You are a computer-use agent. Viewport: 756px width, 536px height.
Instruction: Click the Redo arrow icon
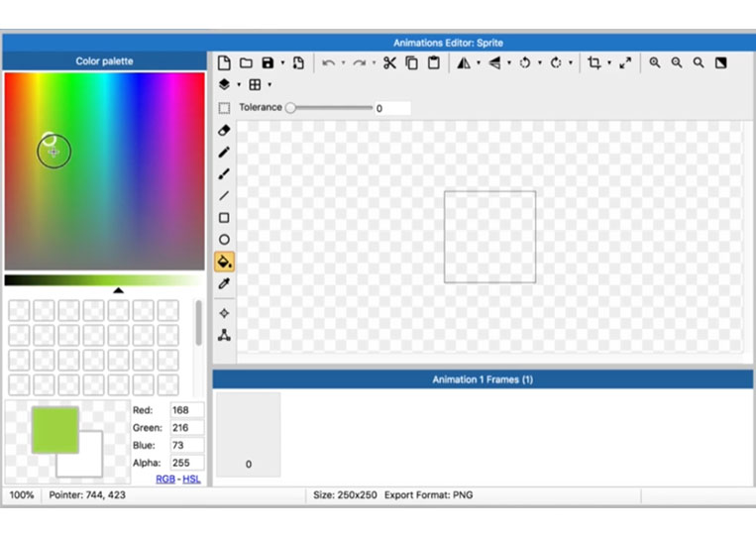click(x=360, y=62)
